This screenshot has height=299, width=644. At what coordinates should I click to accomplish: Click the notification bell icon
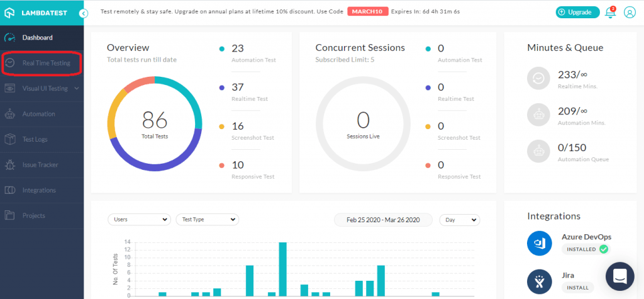coord(609,13)
